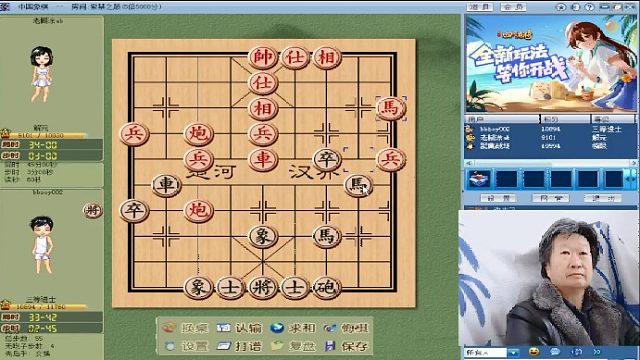Select the red 車 in the center file

(x=262, y=159)
